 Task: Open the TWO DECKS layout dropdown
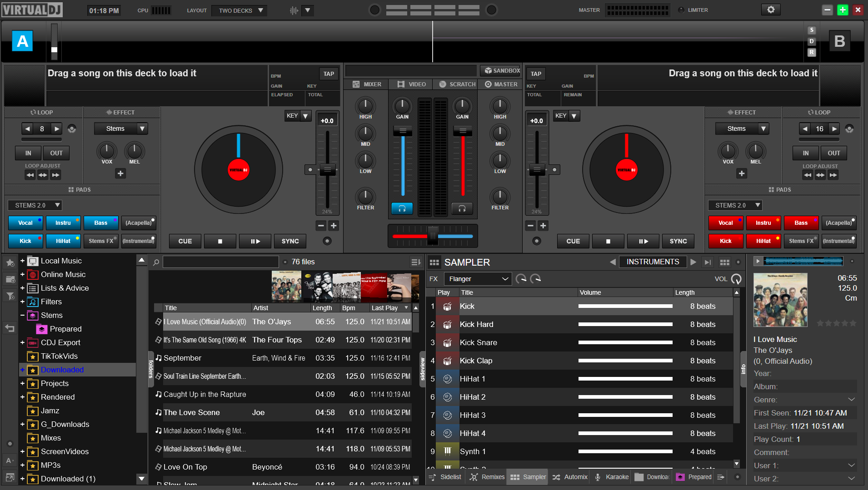click(239, 10)
